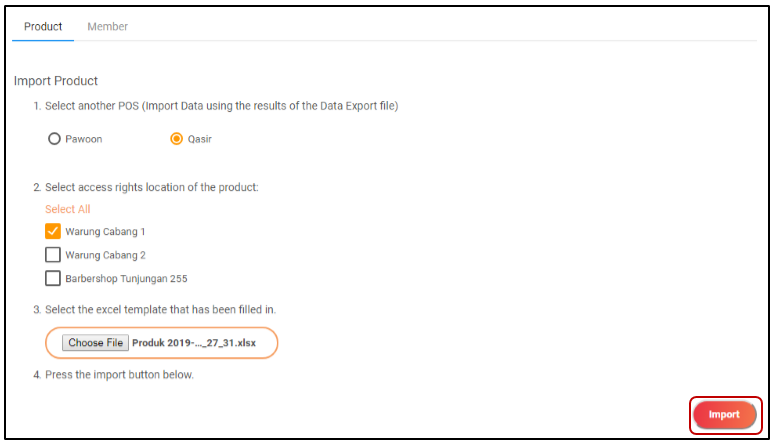The width and height of the screenshot is (772, 445).
Task: Click the Warung Cabang 1 label text
Action: [x=105, y=232]
